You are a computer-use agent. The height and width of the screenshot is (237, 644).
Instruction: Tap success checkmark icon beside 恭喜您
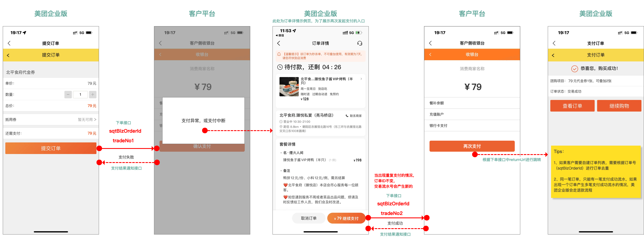pos(575,69)
